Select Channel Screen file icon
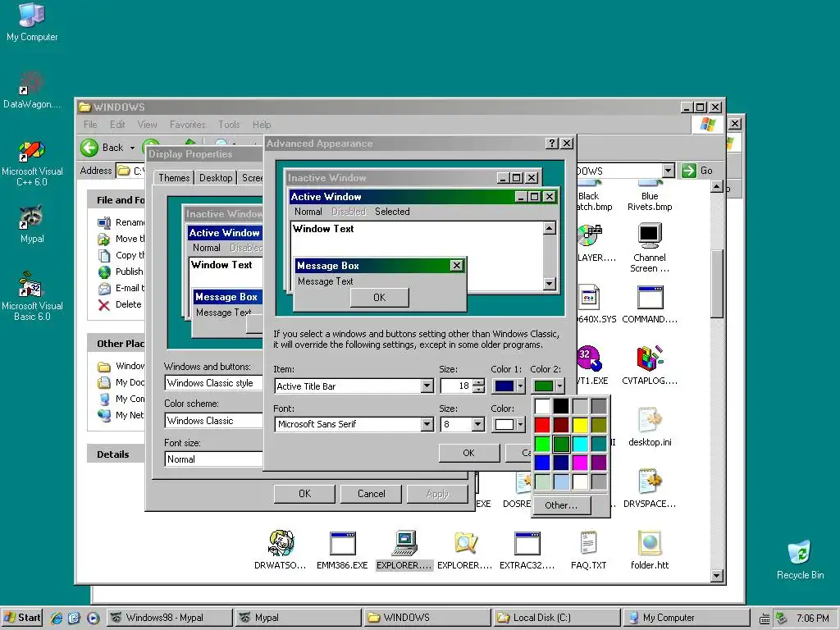 650,248
